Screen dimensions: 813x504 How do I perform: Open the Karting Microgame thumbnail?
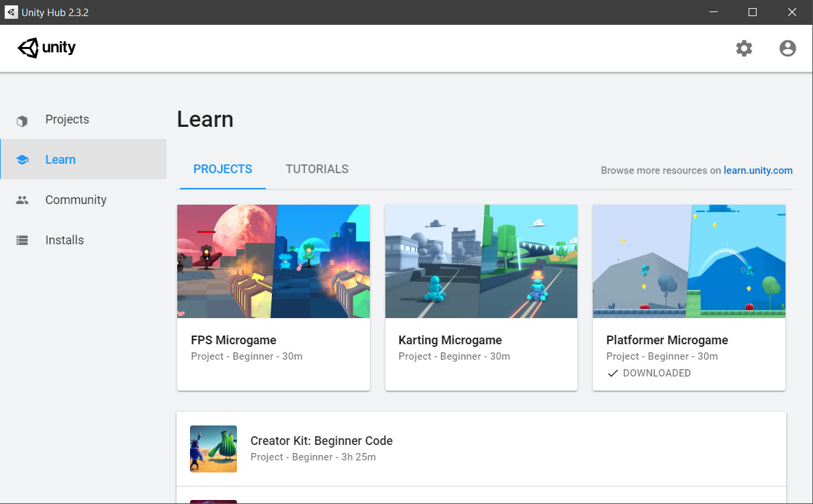click(481, 261)
